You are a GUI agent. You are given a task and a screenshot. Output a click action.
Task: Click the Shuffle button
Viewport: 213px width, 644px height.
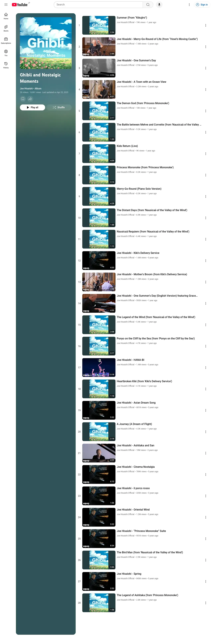(x=59, y=107)
